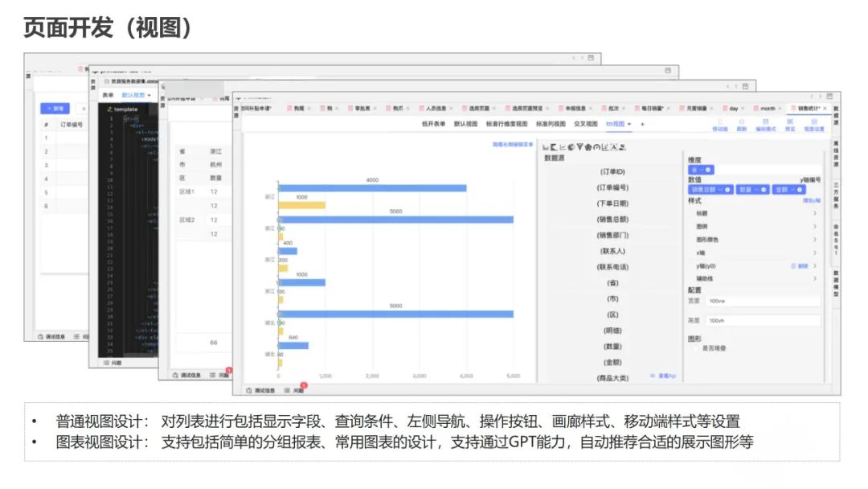Switch to the 标准行维度视图 tab
868x489 pixels.
click(x=506, y=124)
